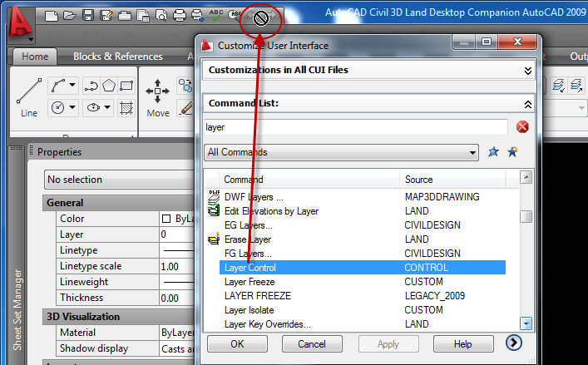Collapse the 3D Visualization section in Properties

coord(118,317)
